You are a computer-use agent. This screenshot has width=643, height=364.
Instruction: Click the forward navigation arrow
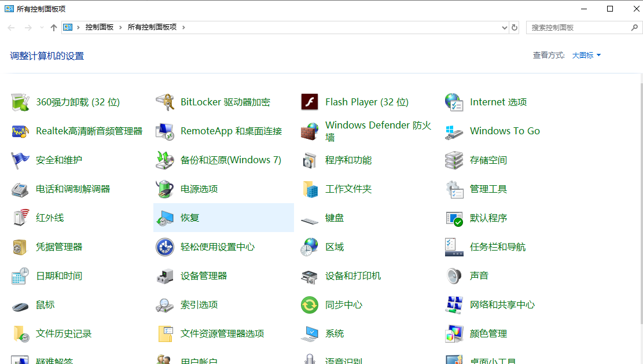click(x=28, y=27)
